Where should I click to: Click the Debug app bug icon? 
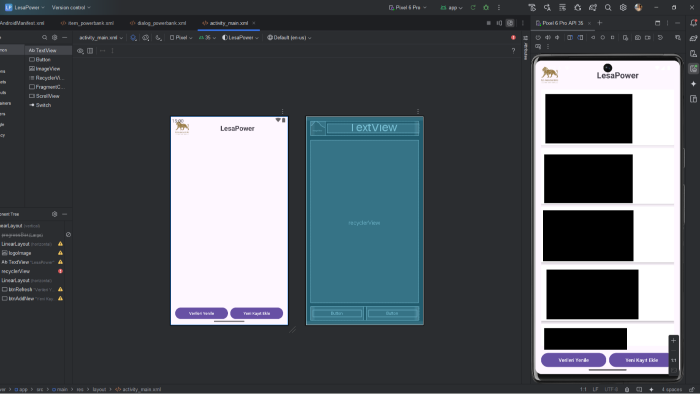pyautogui.click(x=486, y=8)
